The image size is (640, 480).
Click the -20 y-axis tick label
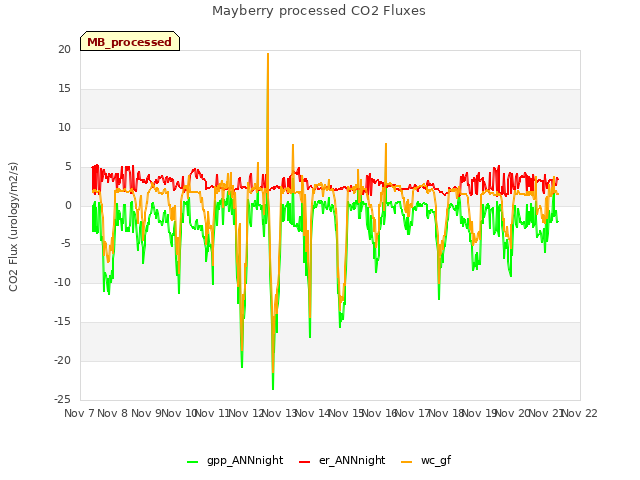click(63, 360)
